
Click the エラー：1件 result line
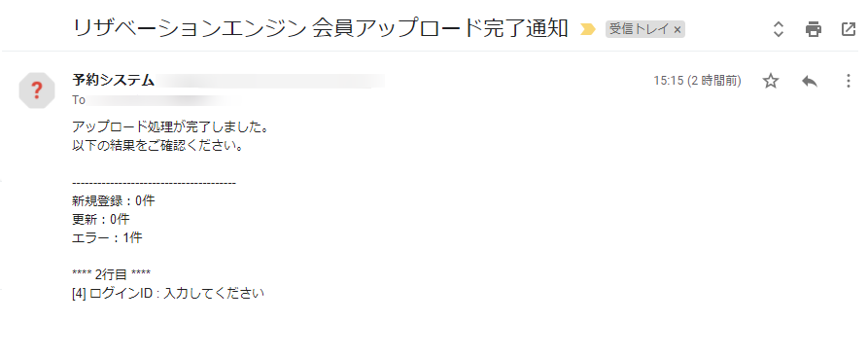tap(107, 237)
